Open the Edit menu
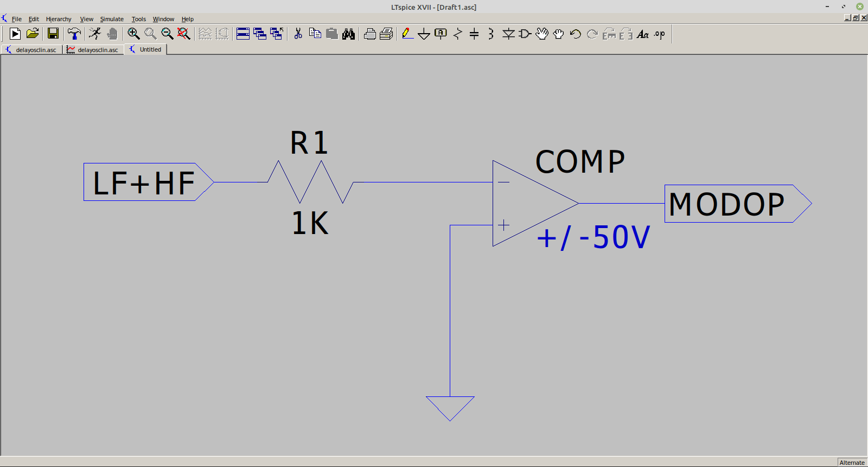Viewport: 868px width, 467px height. (x=34, y=19)
